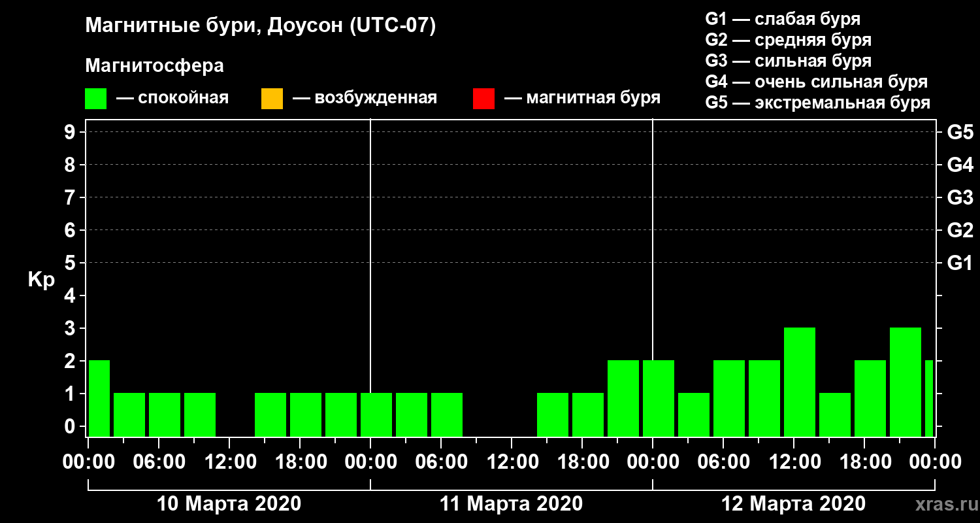Select 'G2 — средняя буря' legend line

[x=788, y=39]
